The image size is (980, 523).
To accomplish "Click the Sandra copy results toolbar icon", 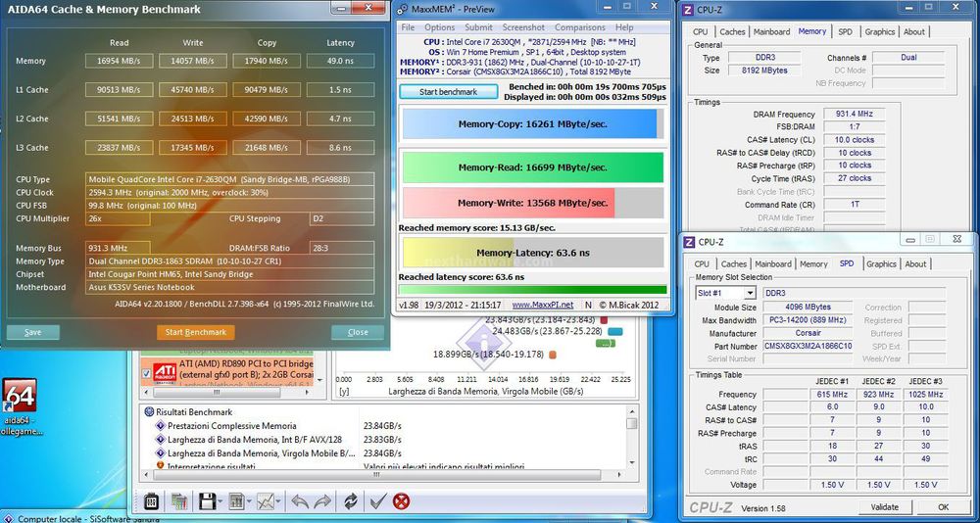I will (180, 501).
